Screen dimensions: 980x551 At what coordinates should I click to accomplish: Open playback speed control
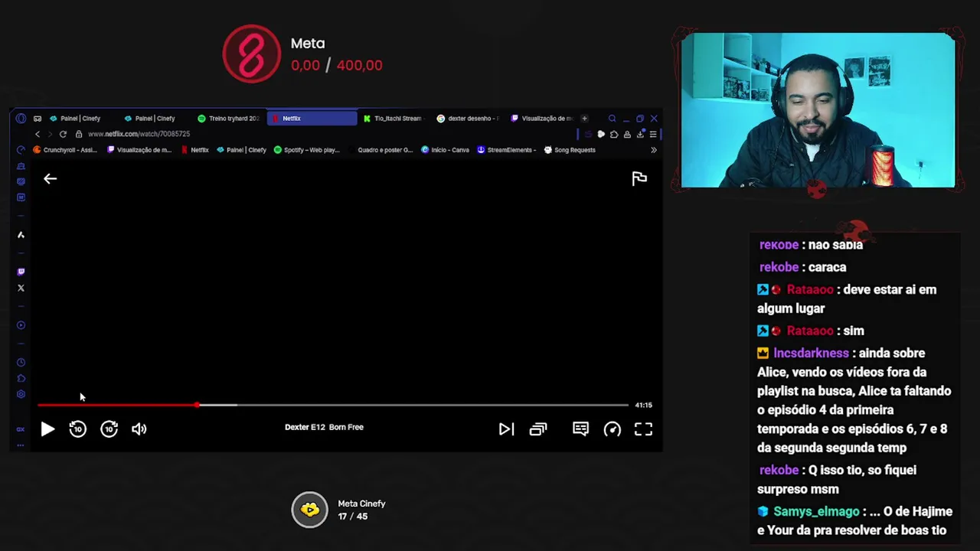click(x=612, y=429)
